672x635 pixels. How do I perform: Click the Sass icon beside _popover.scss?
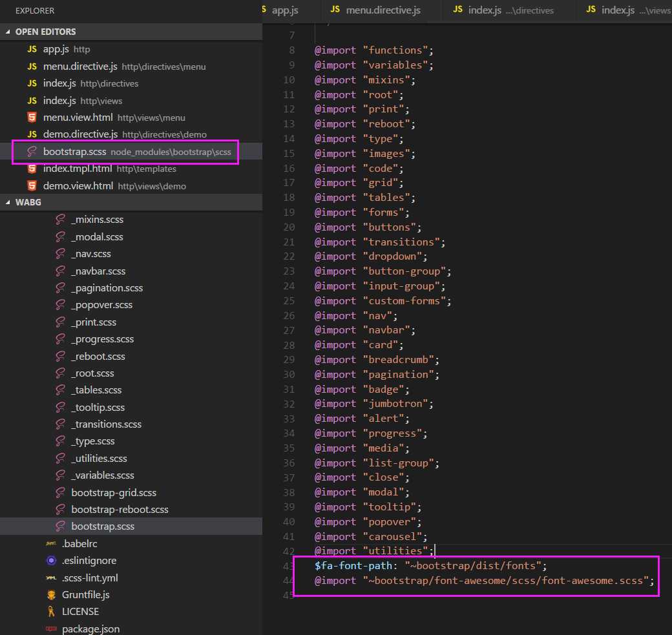(x=61, y=305)
